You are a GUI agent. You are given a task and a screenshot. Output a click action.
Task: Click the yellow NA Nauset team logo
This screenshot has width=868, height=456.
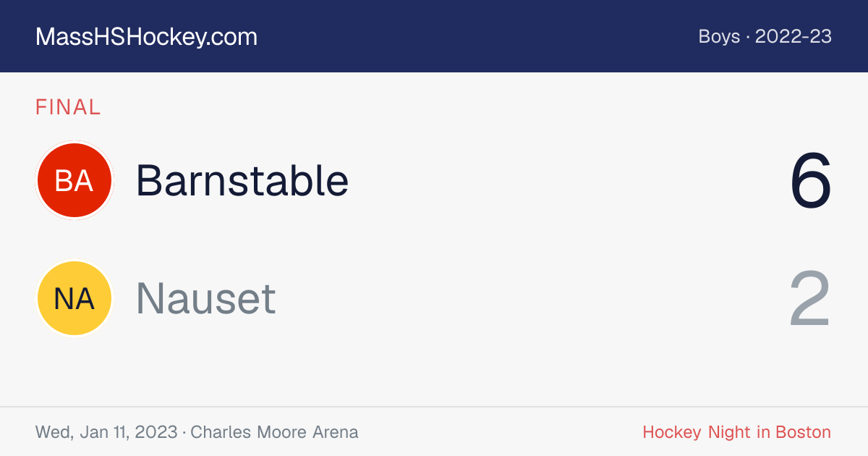click(75, 298)
